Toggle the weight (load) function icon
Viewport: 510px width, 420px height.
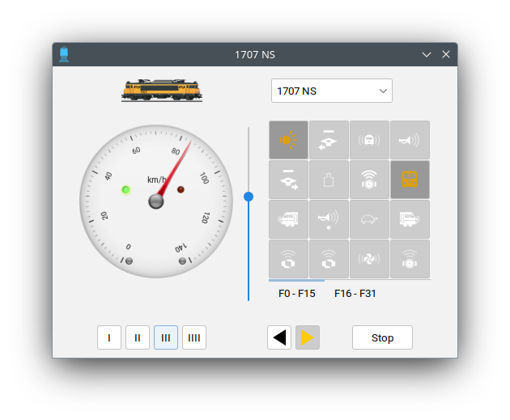329,180
